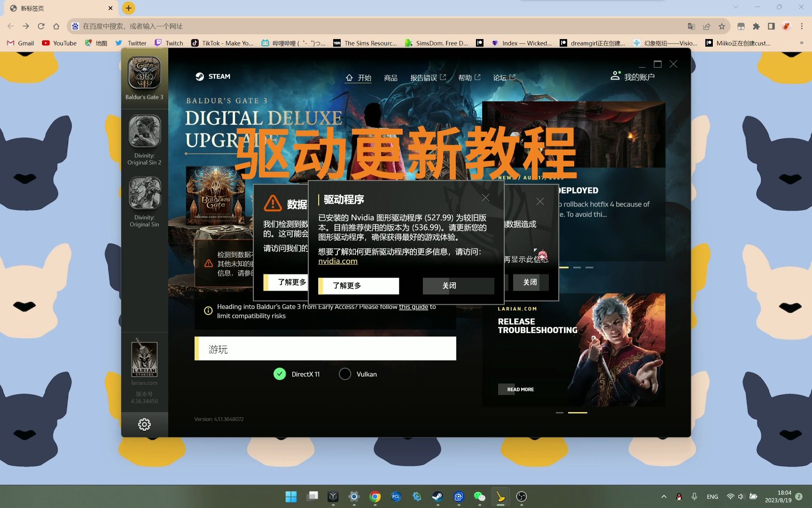Reload the browser page
Screen dimensions: 812x508
41,26
